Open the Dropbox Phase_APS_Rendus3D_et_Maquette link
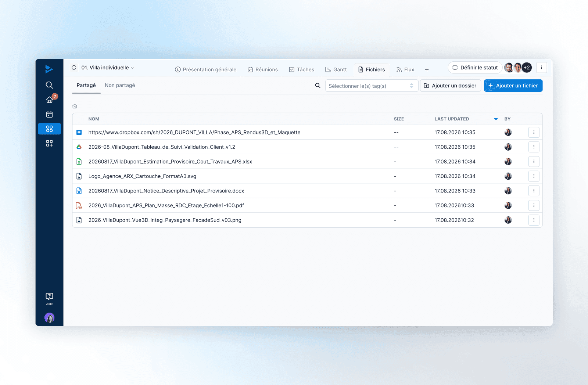The width and height of the screenshot is (588, 385). (194, 132)
